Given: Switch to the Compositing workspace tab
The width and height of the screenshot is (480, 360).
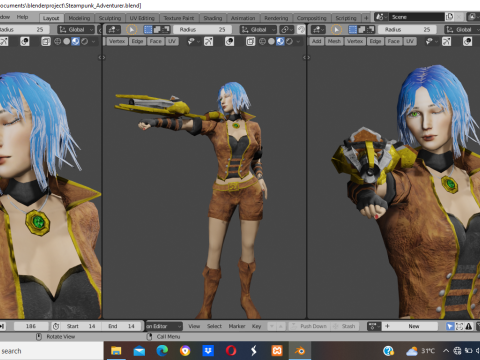Looking at the screenshot, I should (x=312, y=18).
